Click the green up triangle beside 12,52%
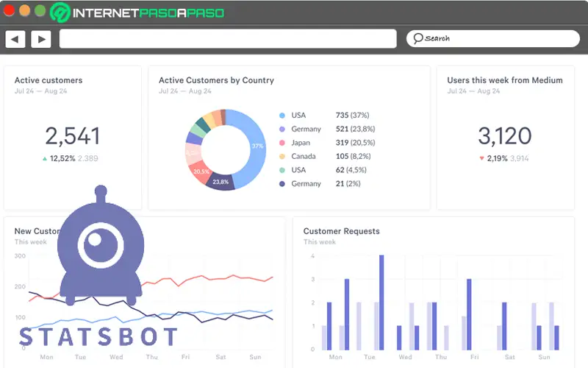The image size is (588, 368). coord(45,159)
